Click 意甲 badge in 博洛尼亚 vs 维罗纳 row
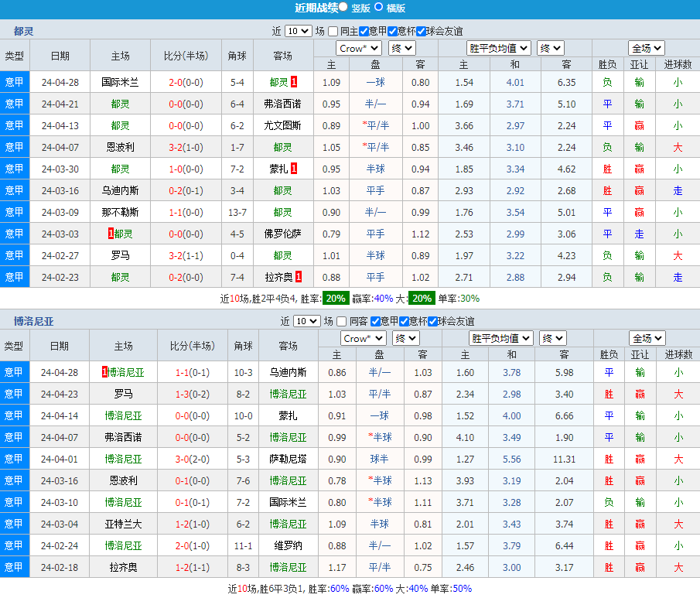This screenshot has width=700, height=598. coord(14,545)
